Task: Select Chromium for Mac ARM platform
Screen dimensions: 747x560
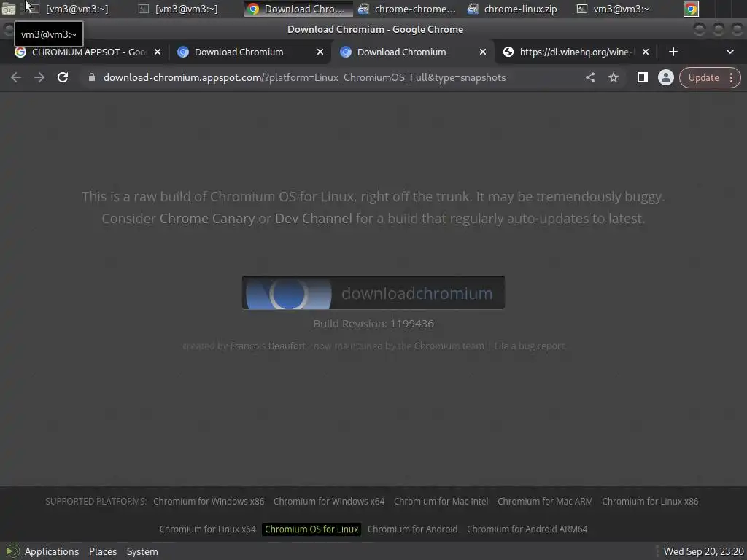Action: (545, 502)
